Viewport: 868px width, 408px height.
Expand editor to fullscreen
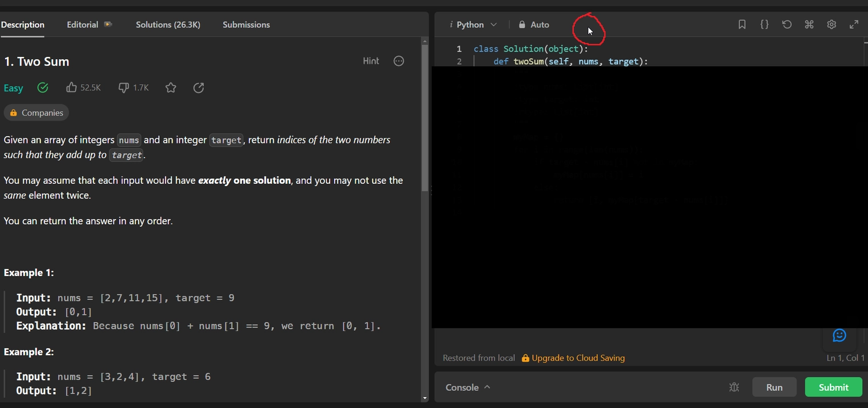[854, 24]
